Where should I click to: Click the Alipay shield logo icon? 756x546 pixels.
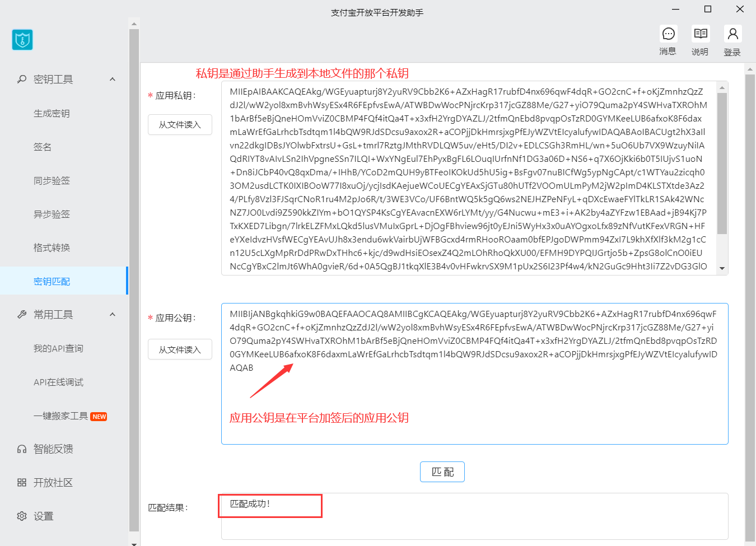point(22,40)
